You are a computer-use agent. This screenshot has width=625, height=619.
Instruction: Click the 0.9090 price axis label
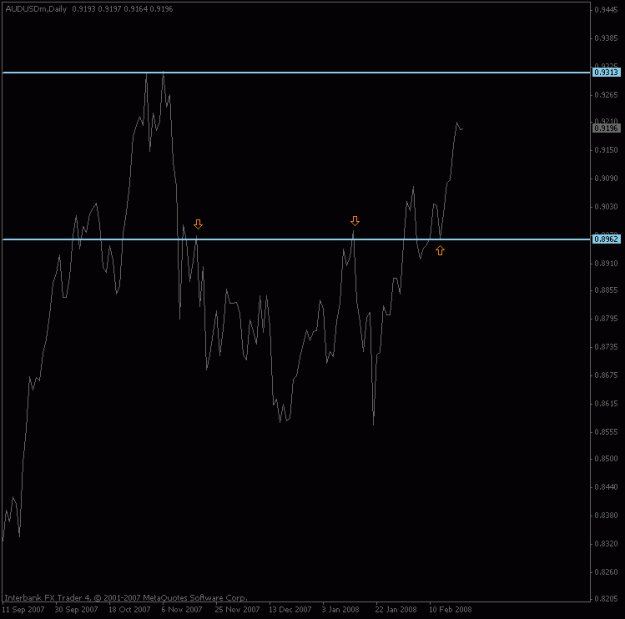click(606, 178)
